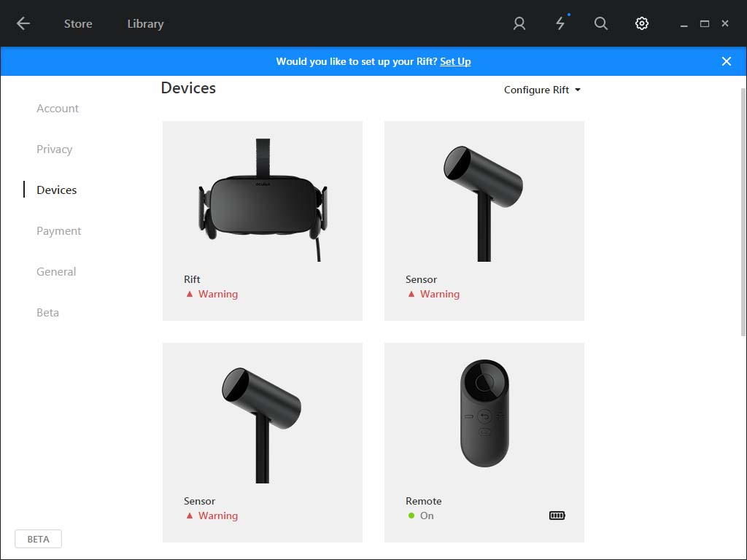Go to Payment settings

pyautogui.click(x=59, y=231)
